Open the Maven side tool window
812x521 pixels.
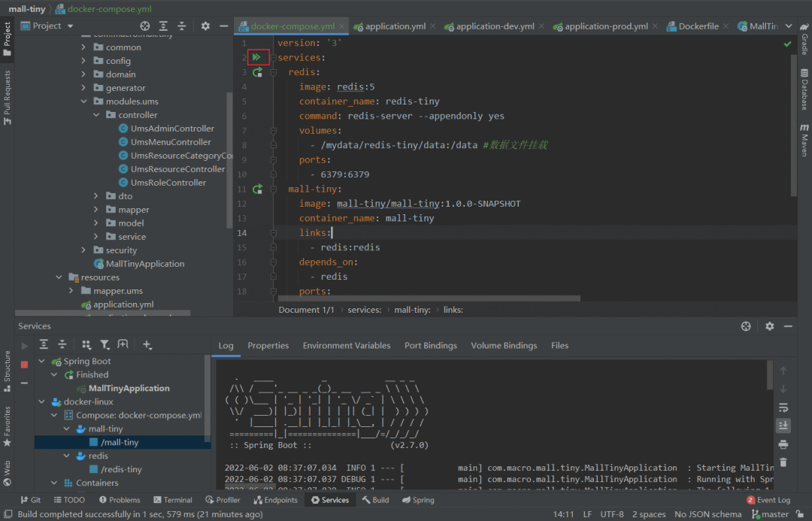coord(804,140)
